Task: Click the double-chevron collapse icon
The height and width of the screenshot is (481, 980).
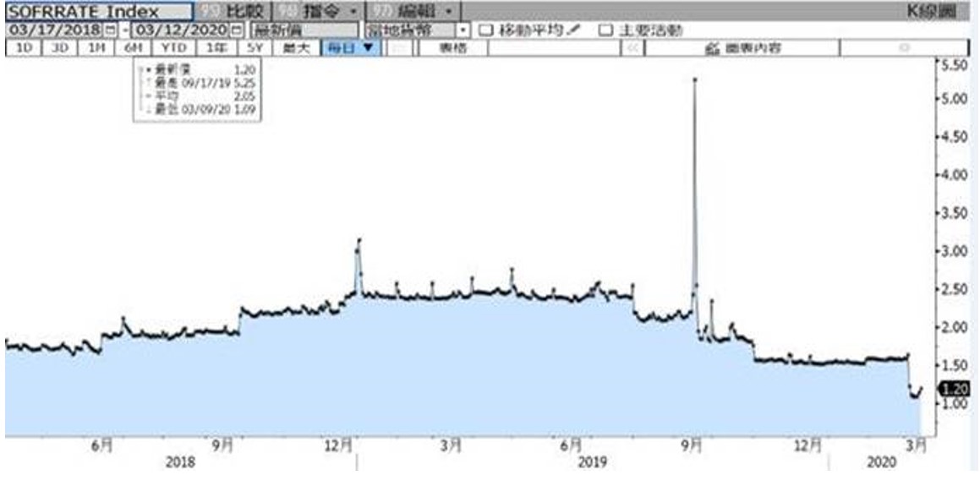Action: click(x=632, y=48)
